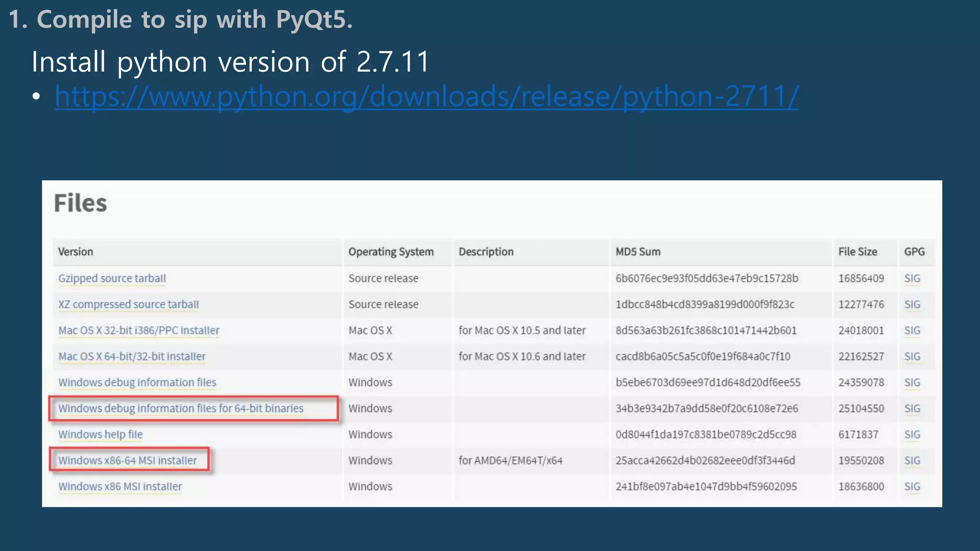The height and width of the screenshot is (551, 980).
Task: Open the python.org python-2711 release URL
Action: pos(426,97)
